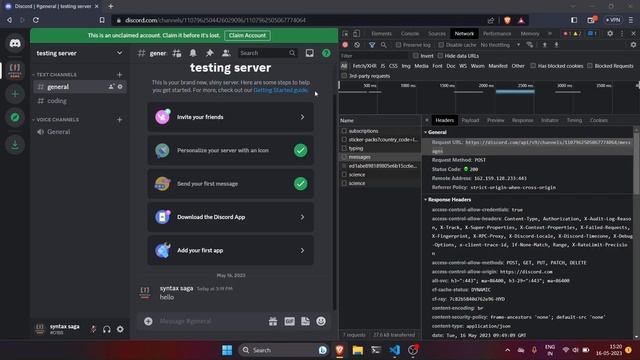Check the Invert filter checkbox
Screen dimensions: 640x360
click(416, 56)
